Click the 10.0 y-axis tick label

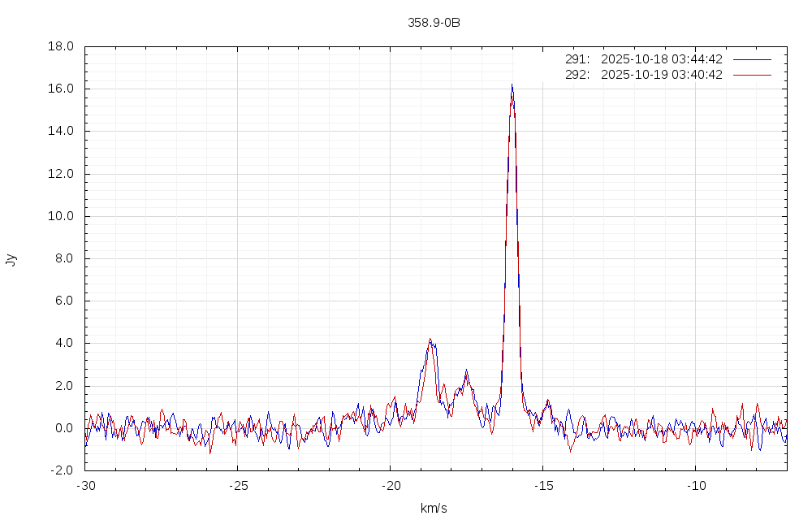(x=62, y=216)
